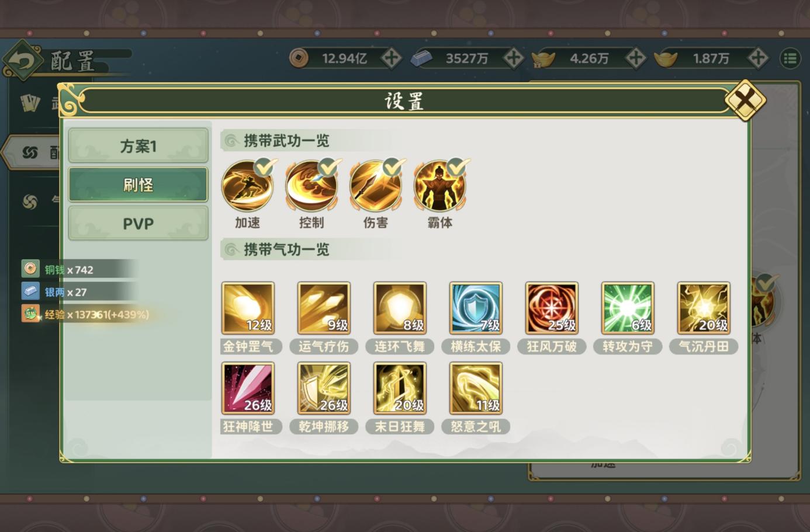810x532 pixels.
Task: Switch to the PVP preset tab
Action: click(139, 224)
